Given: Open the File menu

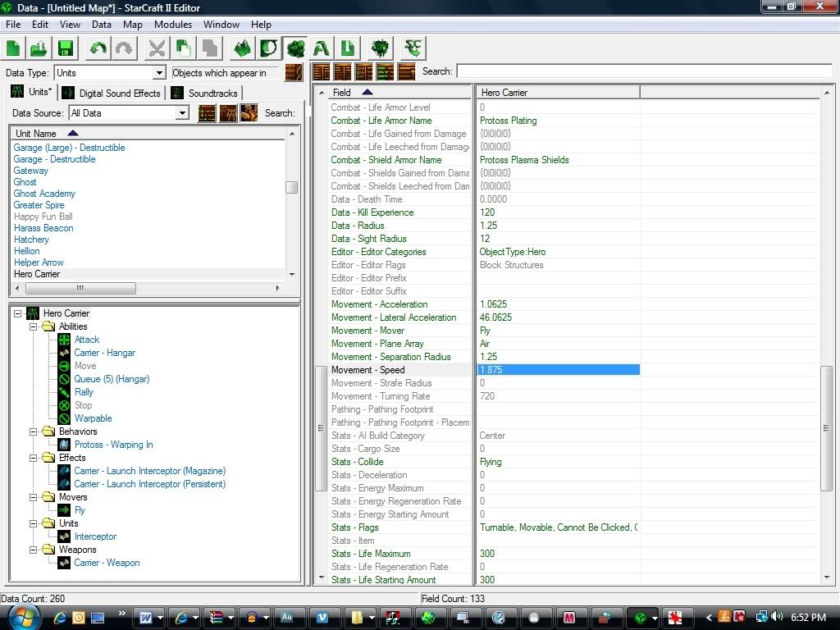Looking at the screenshot, I should (x=13, y=25).
